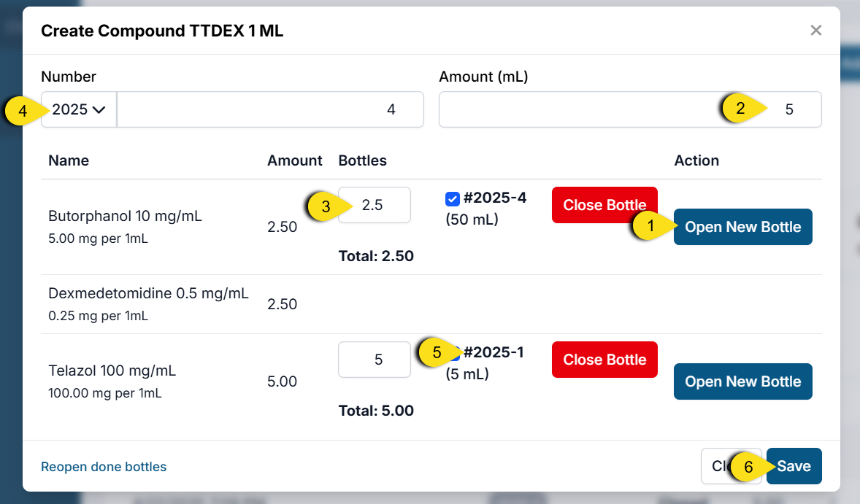Save the compound
The image size is (860, 504).
point(795,466)
